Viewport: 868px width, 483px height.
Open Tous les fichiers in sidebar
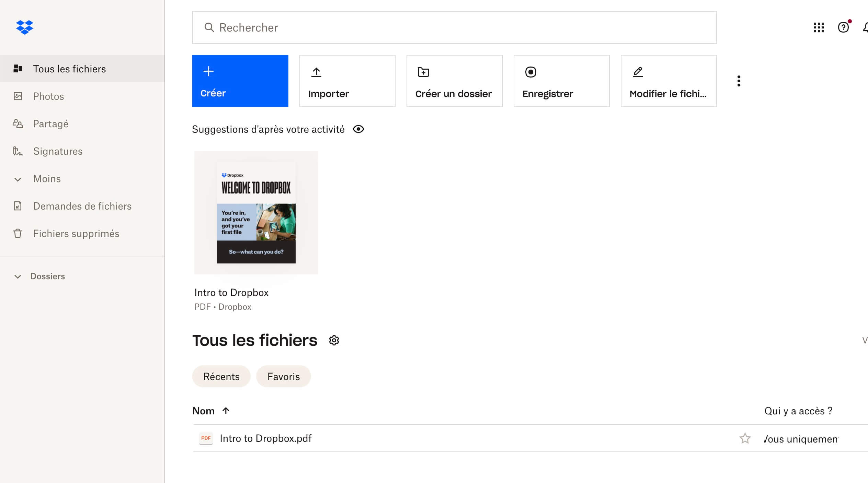(82, 69)
